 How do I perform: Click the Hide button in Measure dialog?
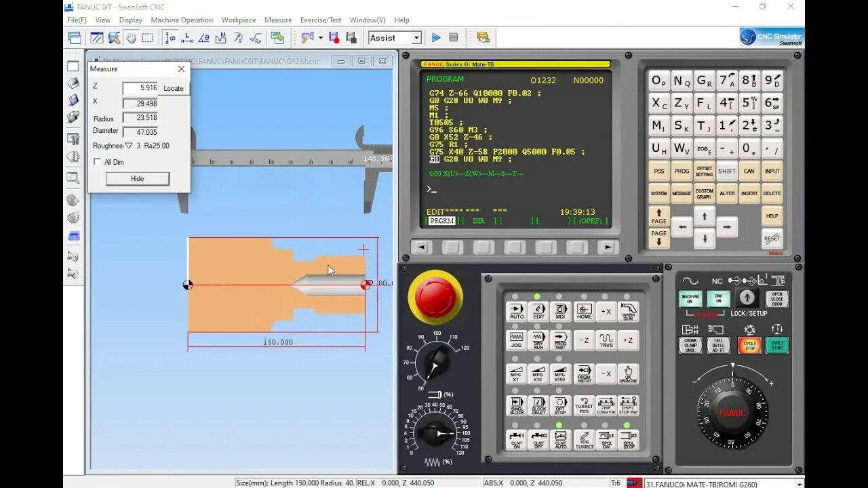[x=138, y=178]
